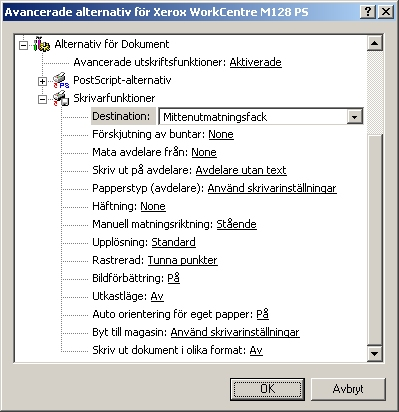Select Alternativ för Dokument tree label

(x=112, y=44)
